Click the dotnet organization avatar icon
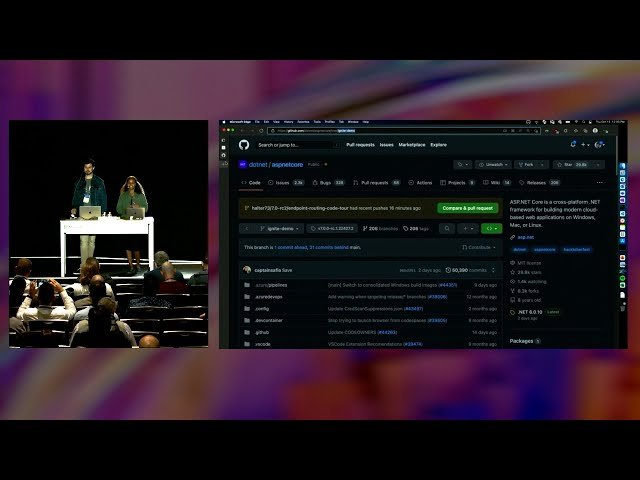This screenshot has width=640, height=480. pos(243,164)
